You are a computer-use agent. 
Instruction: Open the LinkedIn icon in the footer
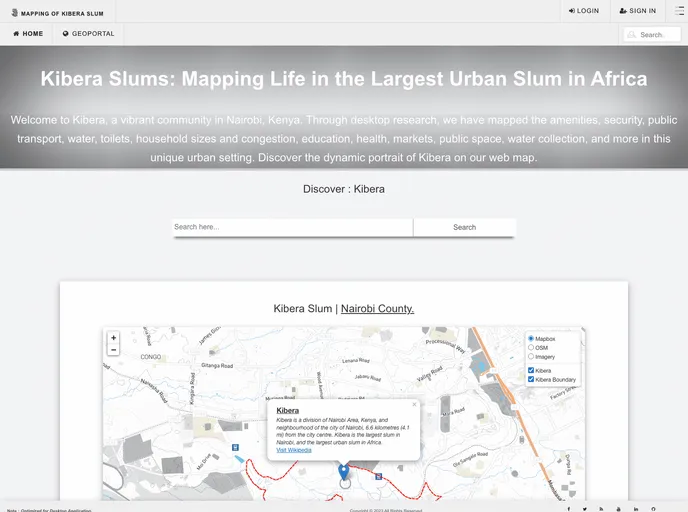(x=636, y=509)
